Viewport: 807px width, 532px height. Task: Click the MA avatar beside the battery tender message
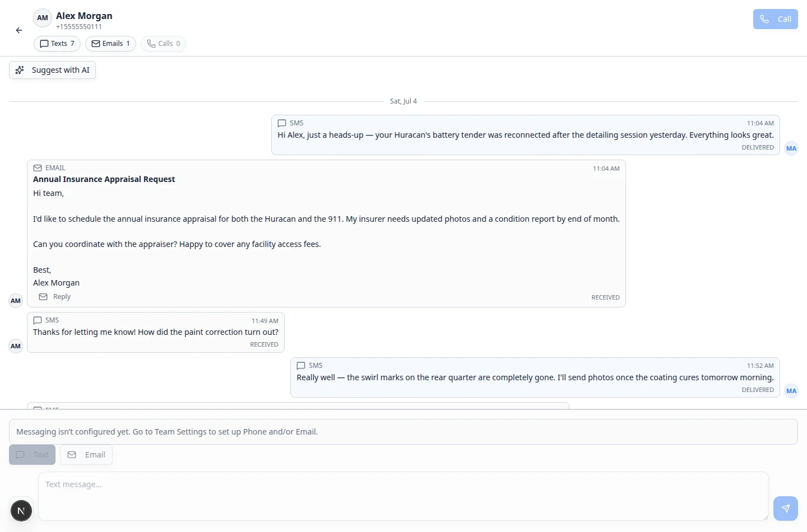tap(791, 148)
